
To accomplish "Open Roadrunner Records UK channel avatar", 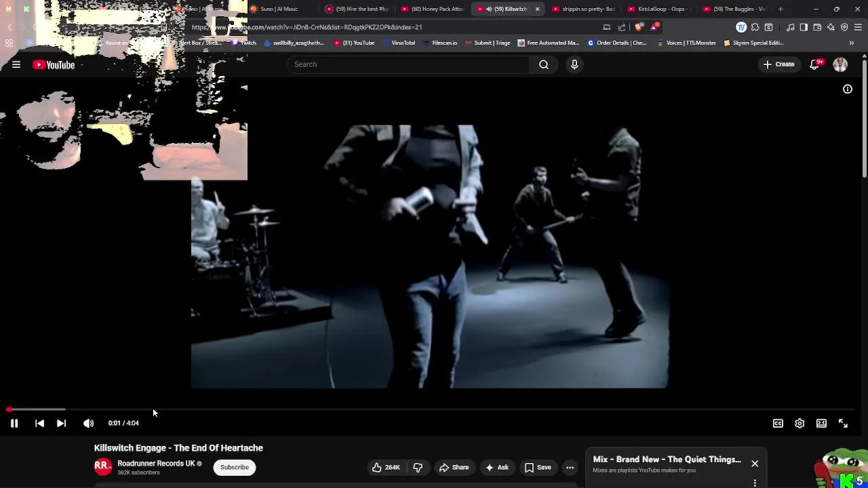I will pos(102,467).
